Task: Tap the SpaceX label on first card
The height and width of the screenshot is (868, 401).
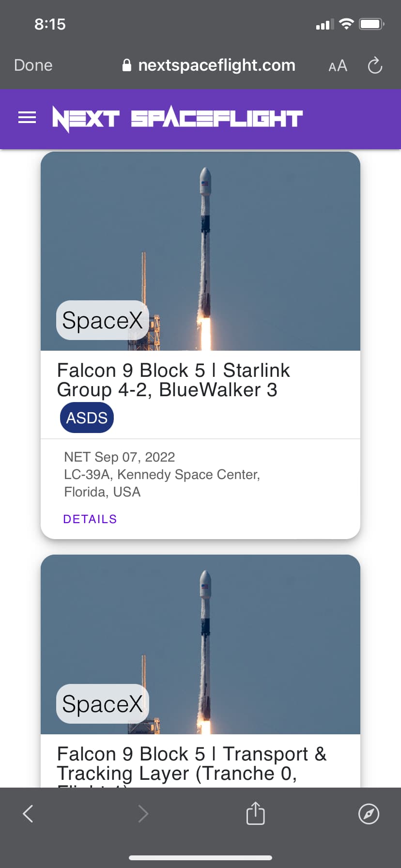Action: [103, 320]
